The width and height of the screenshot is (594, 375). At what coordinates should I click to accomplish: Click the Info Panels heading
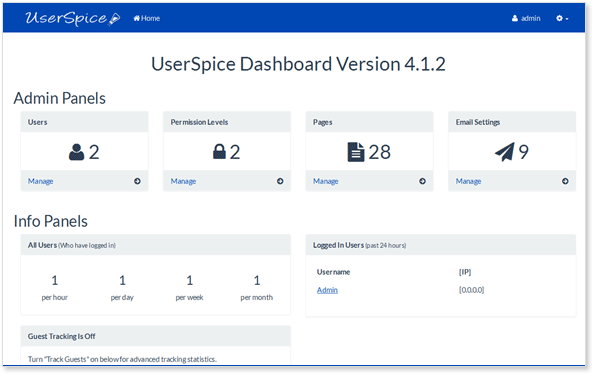(50, 221)
